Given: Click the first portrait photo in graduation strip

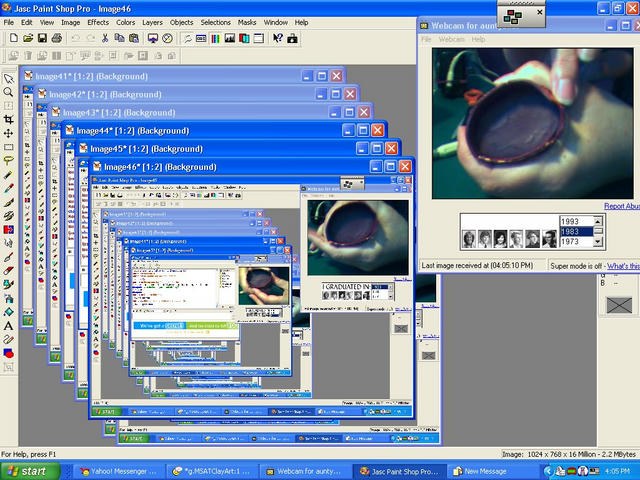Looking at the screenshot, I should click(x=469, y=239).
